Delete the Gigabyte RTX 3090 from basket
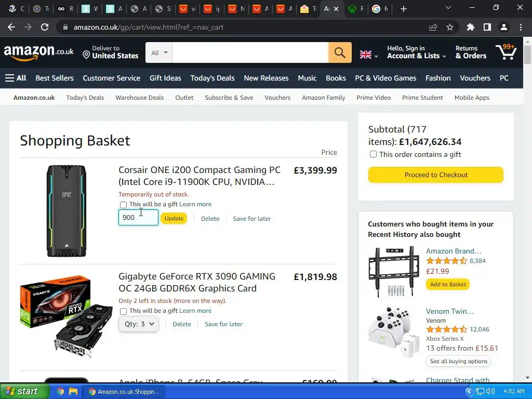This screenshot has height=399, width=532. point(182,324)
